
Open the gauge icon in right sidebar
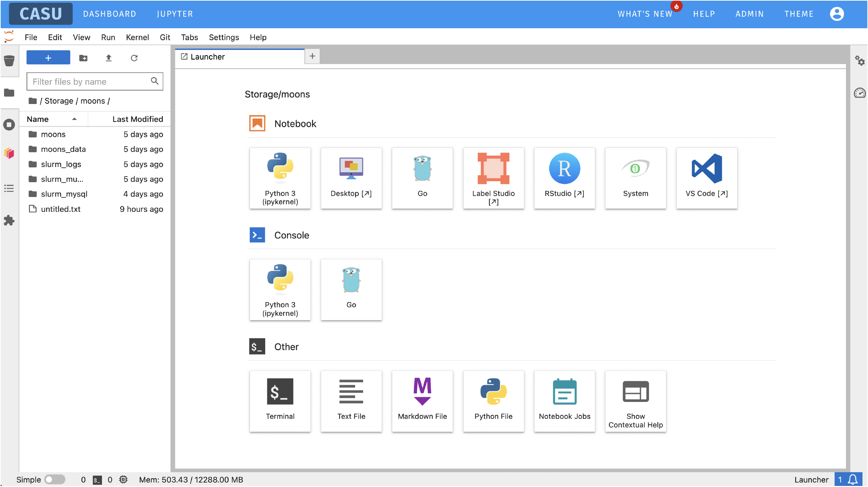860,93
